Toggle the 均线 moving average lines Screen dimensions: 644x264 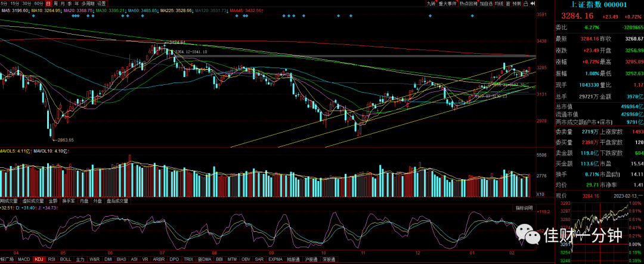499,4
